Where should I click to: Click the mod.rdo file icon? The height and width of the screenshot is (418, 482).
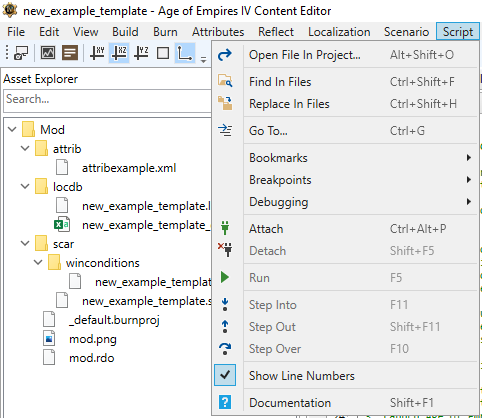tap(49, 358)
